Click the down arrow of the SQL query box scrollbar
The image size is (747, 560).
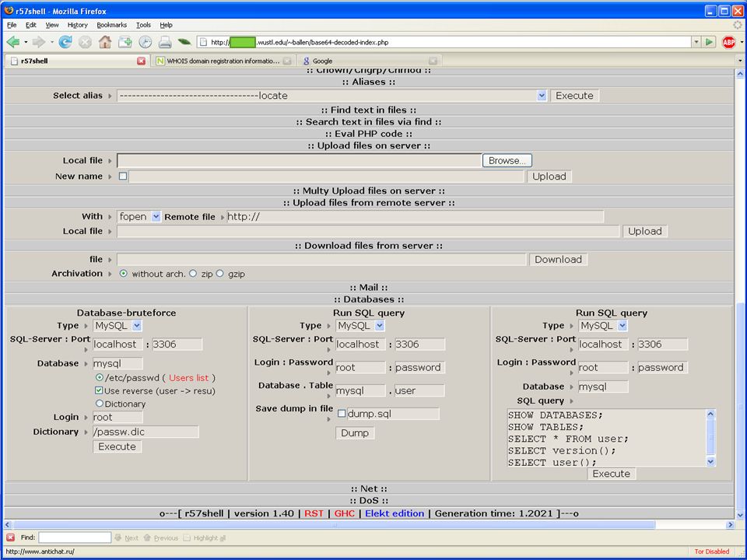[x=710, y=461]
